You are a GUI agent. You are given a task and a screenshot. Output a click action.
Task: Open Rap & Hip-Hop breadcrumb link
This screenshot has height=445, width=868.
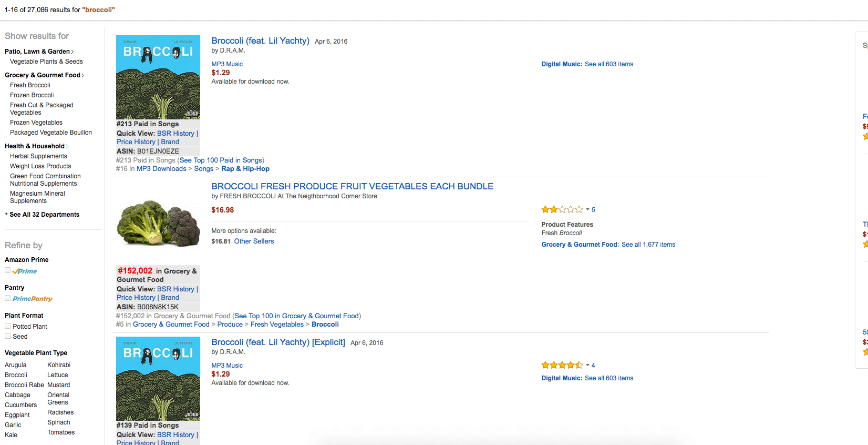[x=245, y=169]
